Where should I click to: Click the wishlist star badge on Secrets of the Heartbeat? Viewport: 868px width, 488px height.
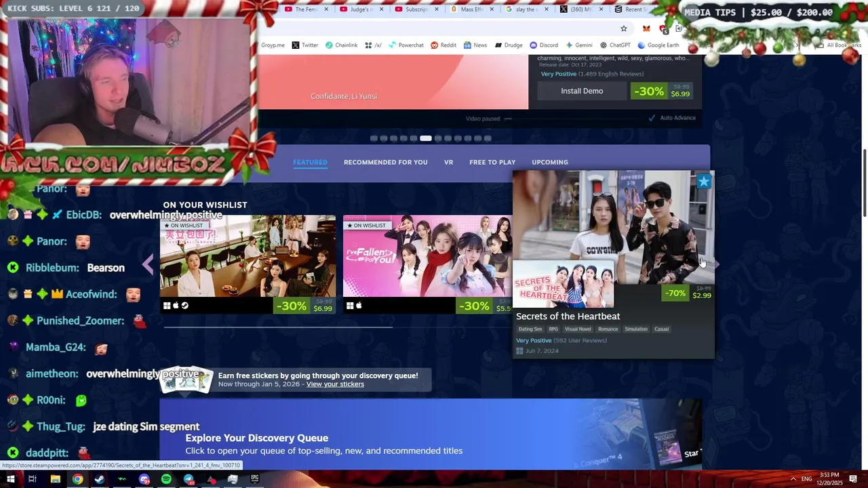tap(704, 181)
